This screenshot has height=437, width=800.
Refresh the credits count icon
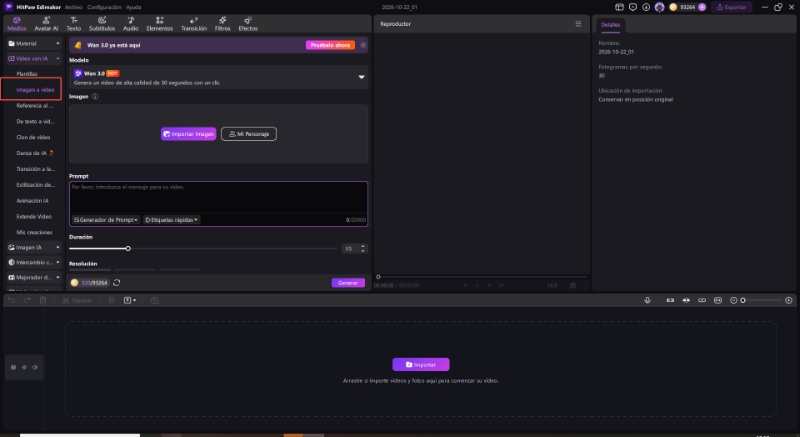[x=116, y=282]
